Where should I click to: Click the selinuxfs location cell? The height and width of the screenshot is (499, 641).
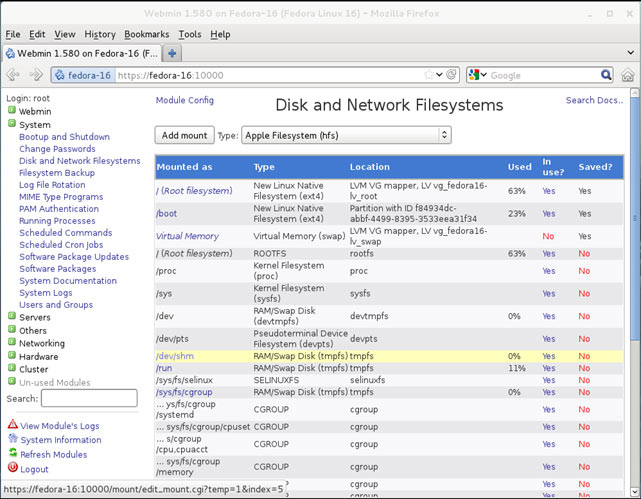pos(368,380)
